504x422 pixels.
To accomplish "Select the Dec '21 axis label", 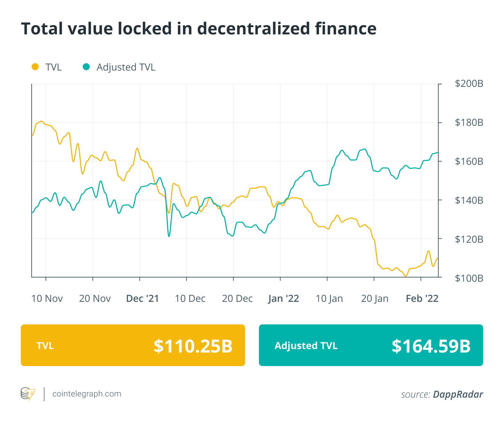I will click(142, 298).
